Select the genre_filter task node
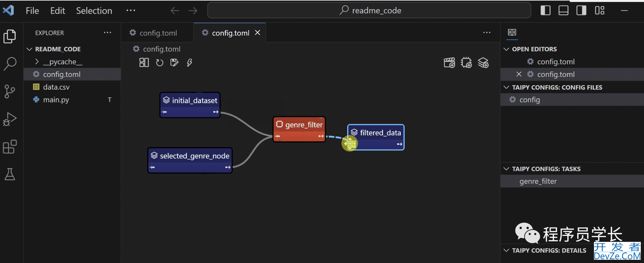 tap(299, 129)
